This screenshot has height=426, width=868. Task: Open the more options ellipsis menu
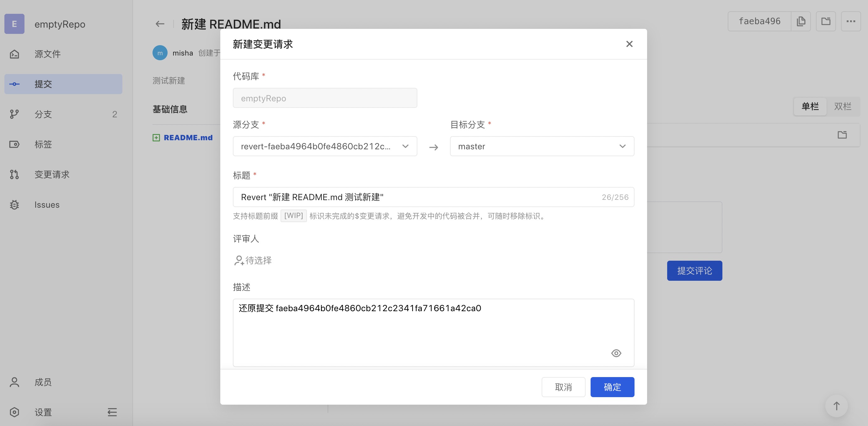pos(850,21)
